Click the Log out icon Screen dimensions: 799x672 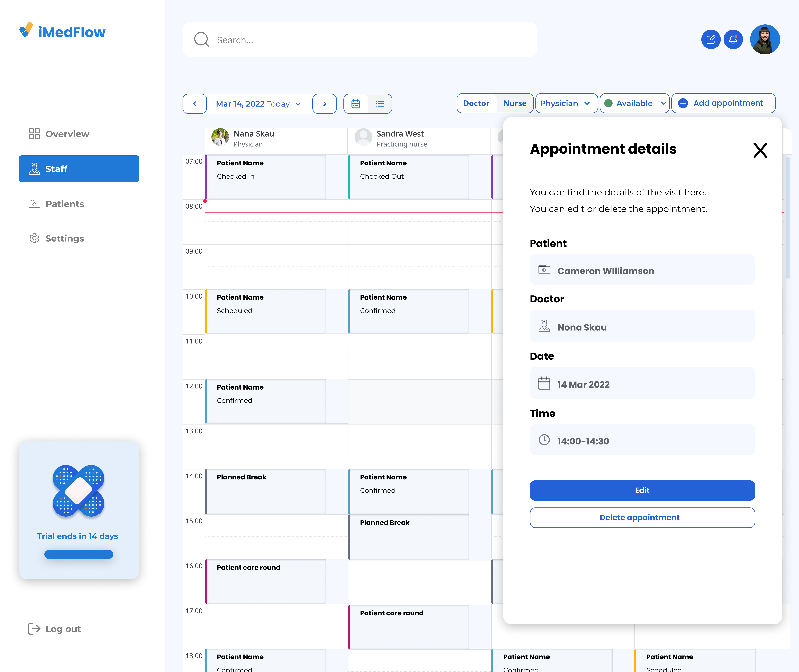[x=34, y=629]
